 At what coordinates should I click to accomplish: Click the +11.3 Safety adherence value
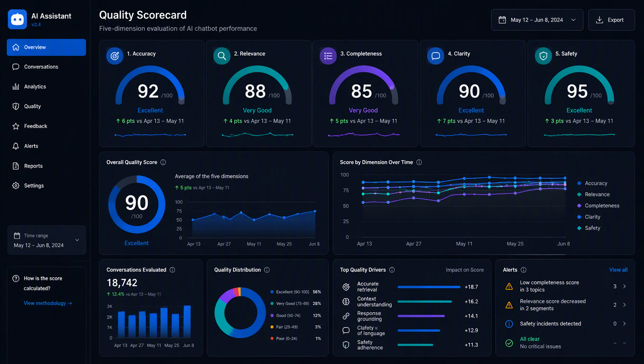click(x=471, y=345)
